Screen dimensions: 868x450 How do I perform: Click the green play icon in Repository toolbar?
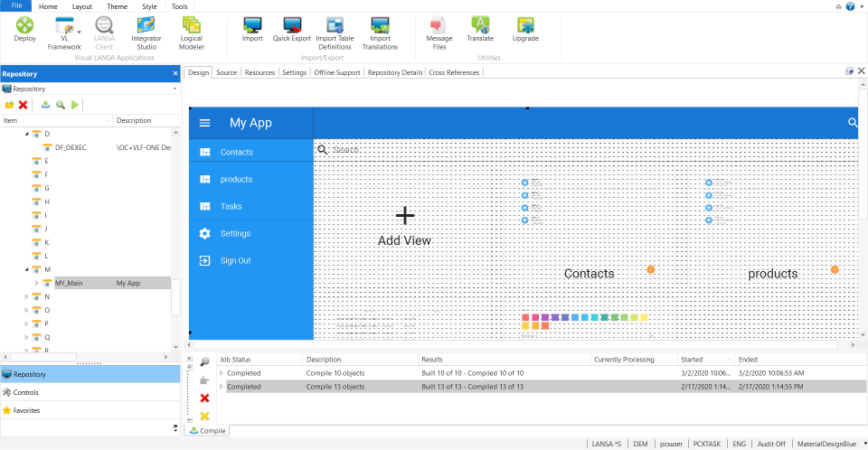click(75, 105)
